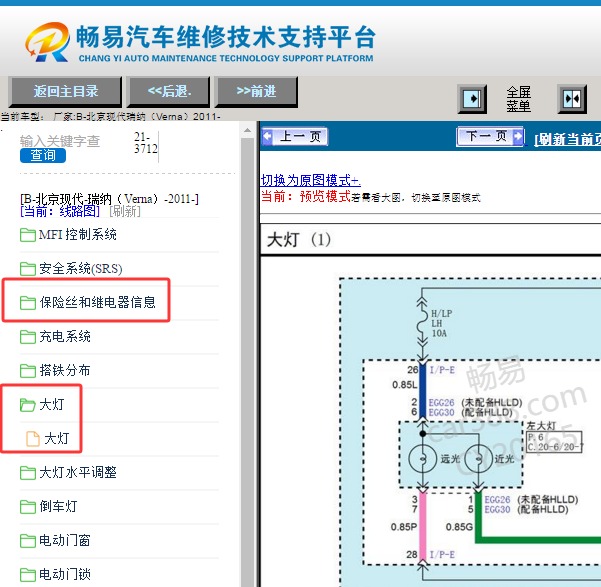Click the right-arrow panel icon beside 全屏菜单
Screen dimensions: 601x587
472,99
